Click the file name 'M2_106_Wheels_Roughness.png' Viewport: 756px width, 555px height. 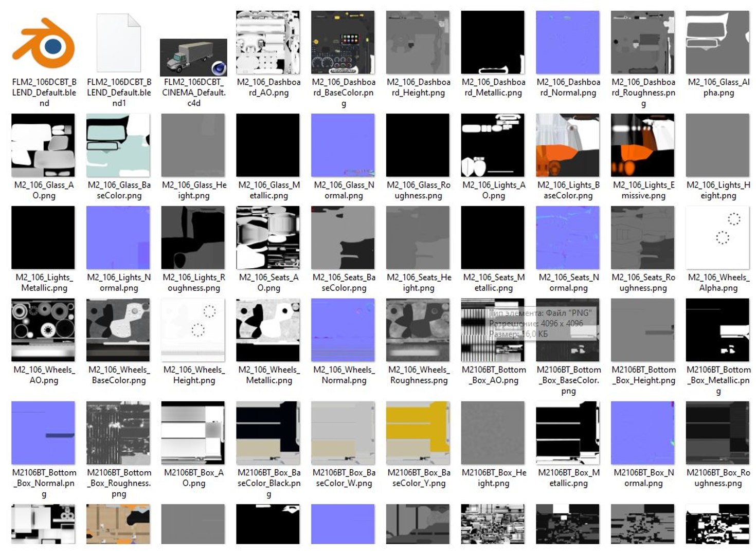[419, 375]
